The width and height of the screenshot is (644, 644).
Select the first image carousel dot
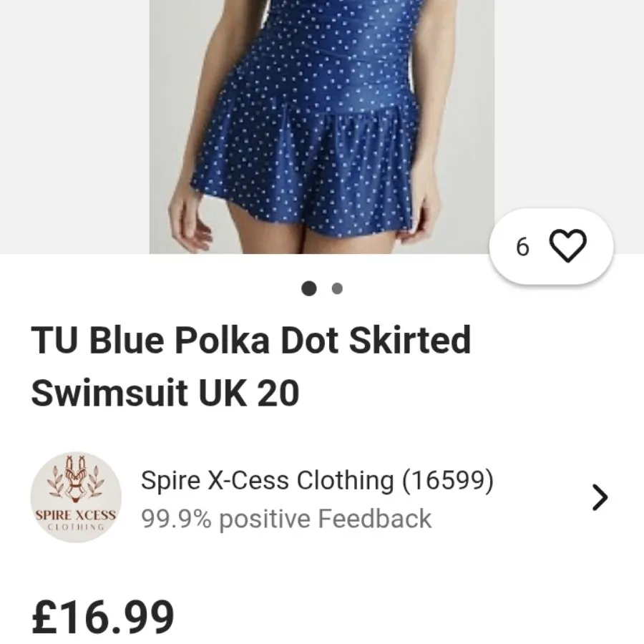pyautogui.click(x=309, y=288)
